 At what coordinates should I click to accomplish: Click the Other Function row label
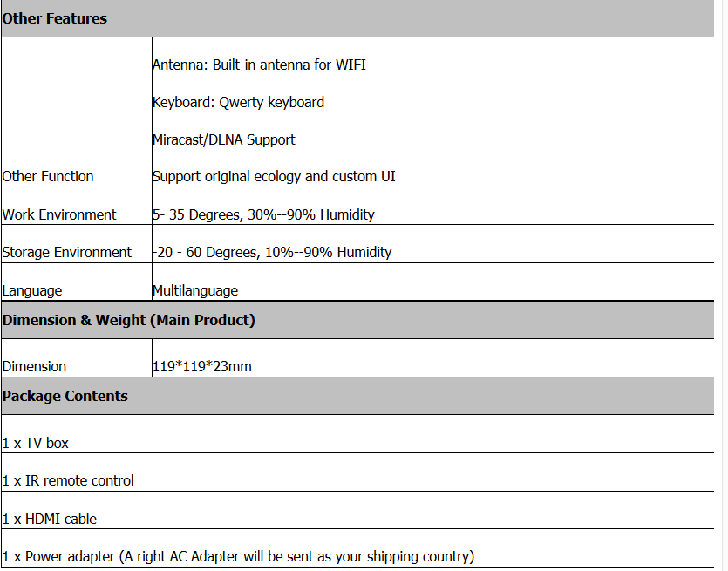pos(48,176)
